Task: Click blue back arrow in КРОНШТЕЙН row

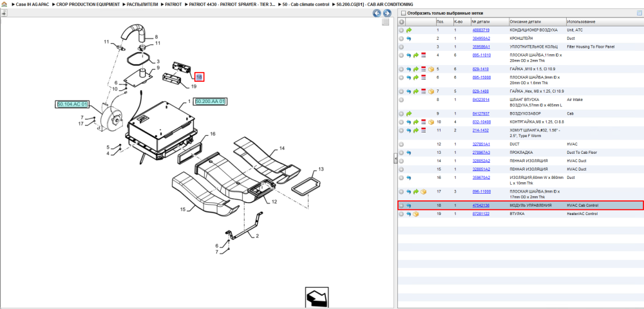Action: click(x=409, y=39)
